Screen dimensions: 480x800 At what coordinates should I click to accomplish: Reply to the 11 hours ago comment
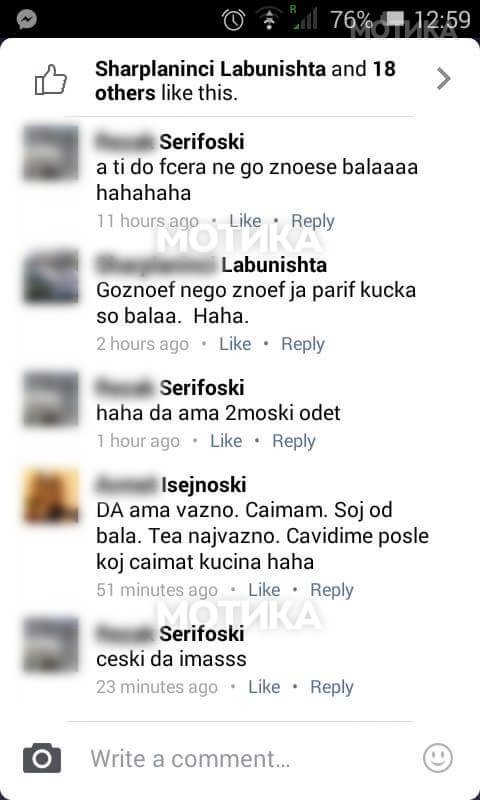[313, 221]
